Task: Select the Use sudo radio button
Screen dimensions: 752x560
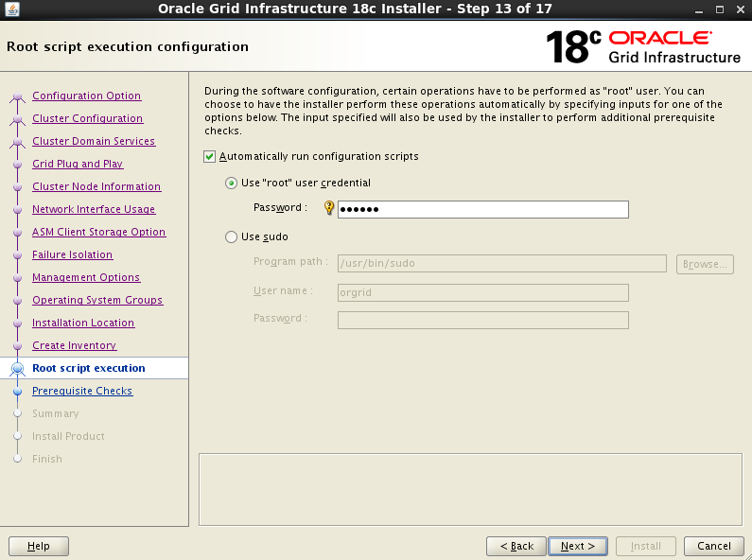Action: tap(231, 236)
